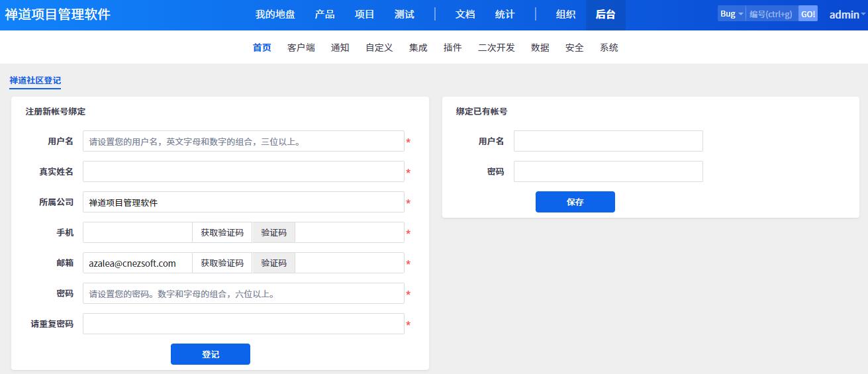Click the 请重复密码 input field
This screenshot has height=374, width=868.
click(243, 324)
